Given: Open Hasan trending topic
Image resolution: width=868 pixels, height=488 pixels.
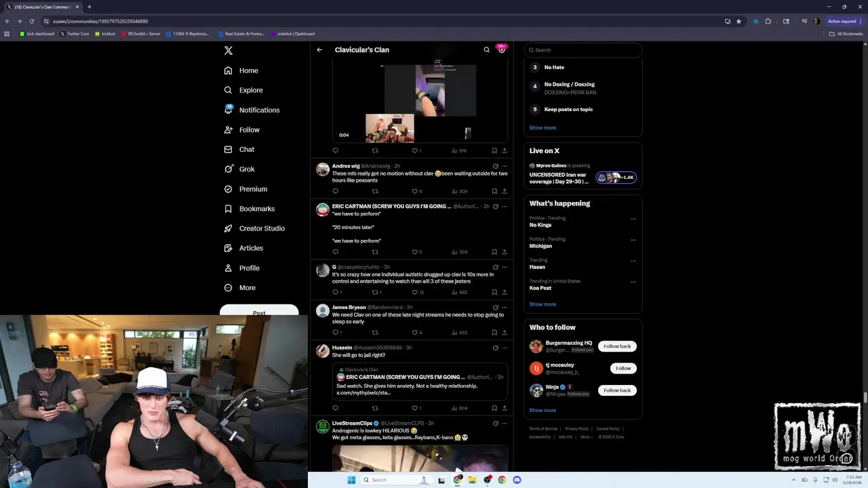Looking at the screenshot, I should 537,267.
